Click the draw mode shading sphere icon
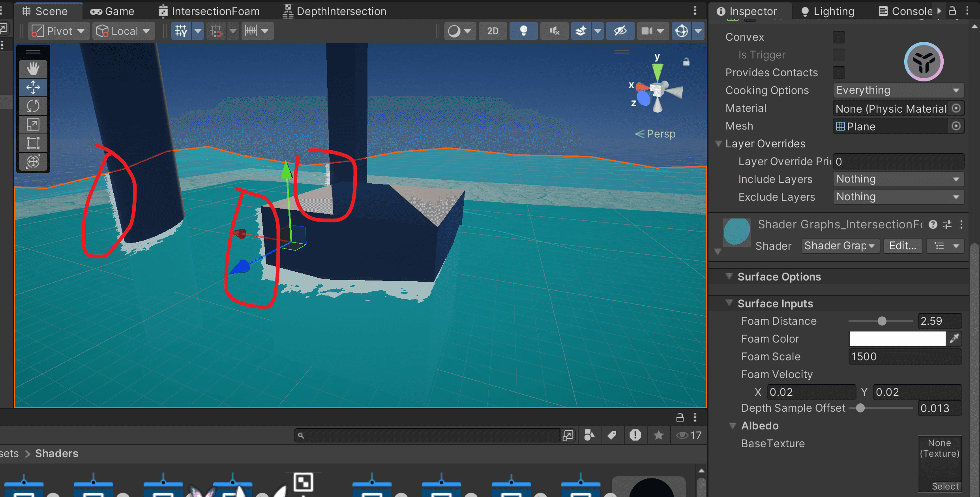 tap(454, 31)
